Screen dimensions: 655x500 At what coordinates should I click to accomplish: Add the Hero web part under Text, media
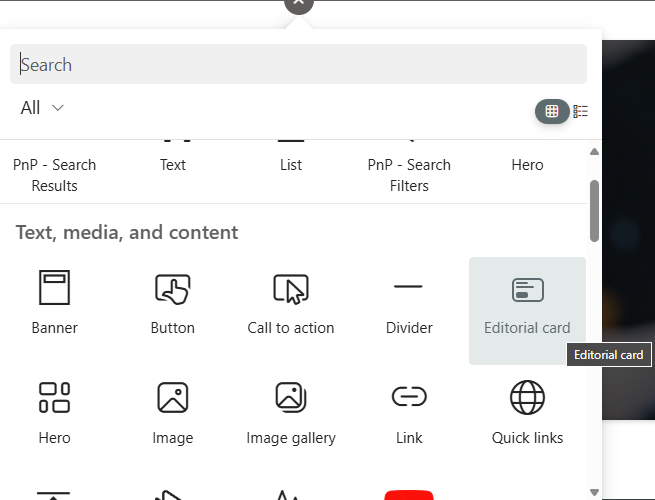tap(54, 414)
